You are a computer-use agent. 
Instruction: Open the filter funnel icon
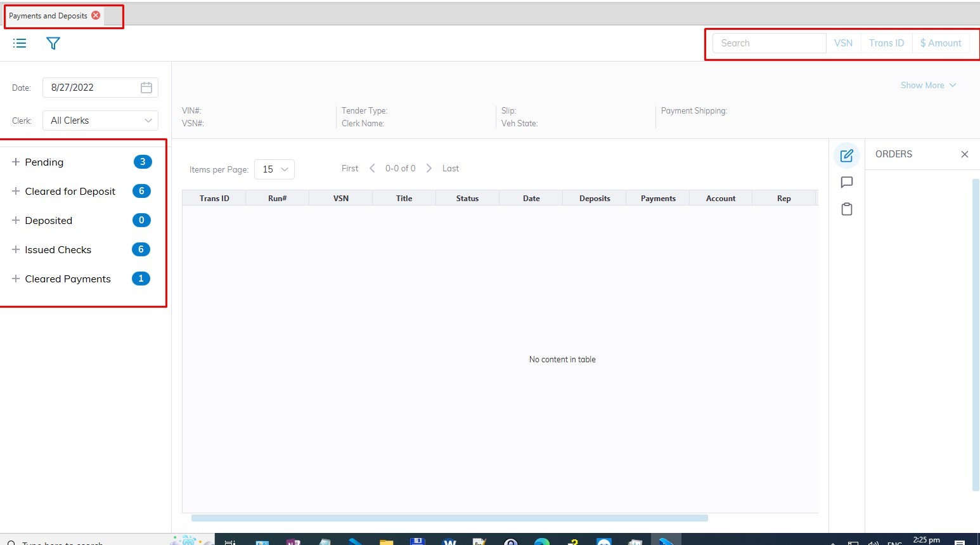pyautogui.click(x=53, y=43)
